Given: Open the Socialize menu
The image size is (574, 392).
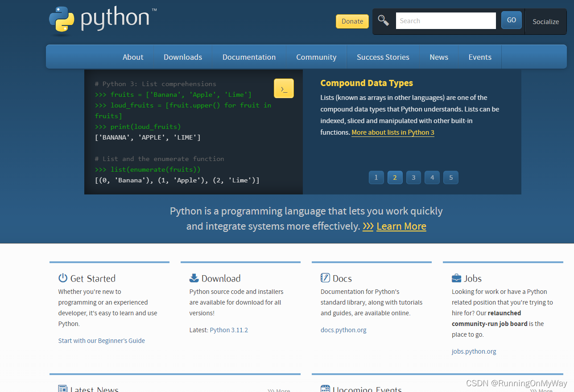Looking at the screenshot, I should coord(546,21).
